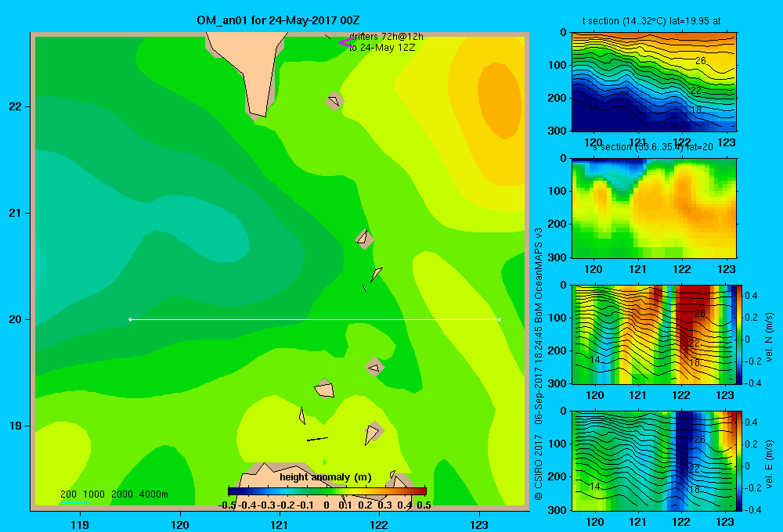Click longitude label '120' below the main map
Image resolution: width=783 pixels, height=532 pixels.
(180, 524)
